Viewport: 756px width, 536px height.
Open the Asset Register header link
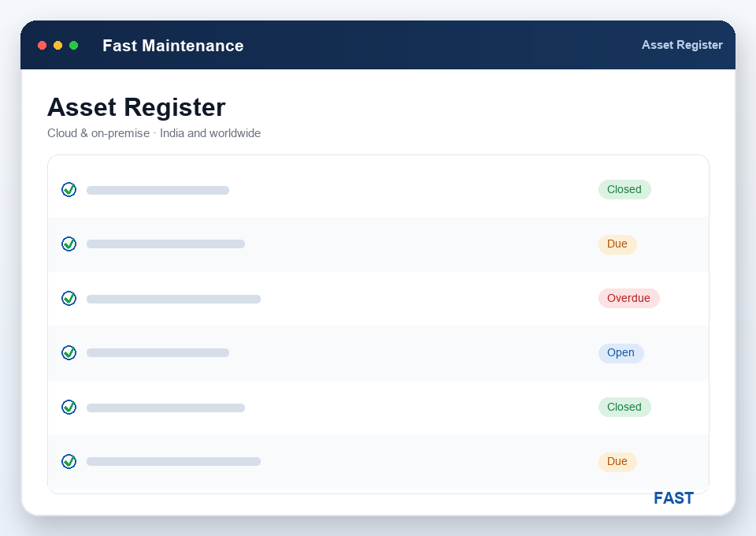pos(682,45)
